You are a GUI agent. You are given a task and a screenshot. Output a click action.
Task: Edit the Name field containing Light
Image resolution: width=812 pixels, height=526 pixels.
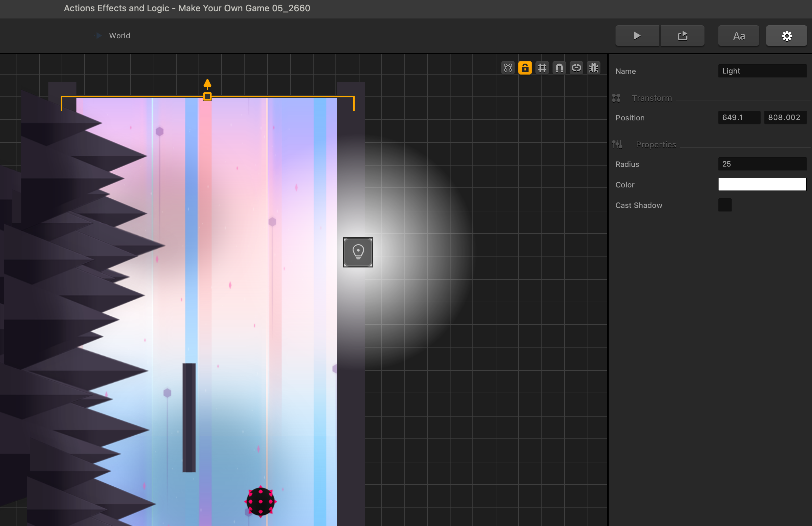[762, 71]
